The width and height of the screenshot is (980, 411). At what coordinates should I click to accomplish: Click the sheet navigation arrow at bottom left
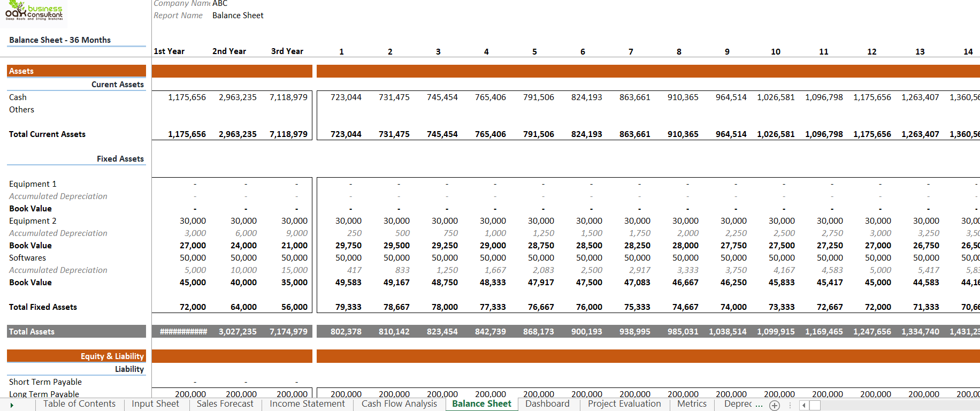[12, 405]
